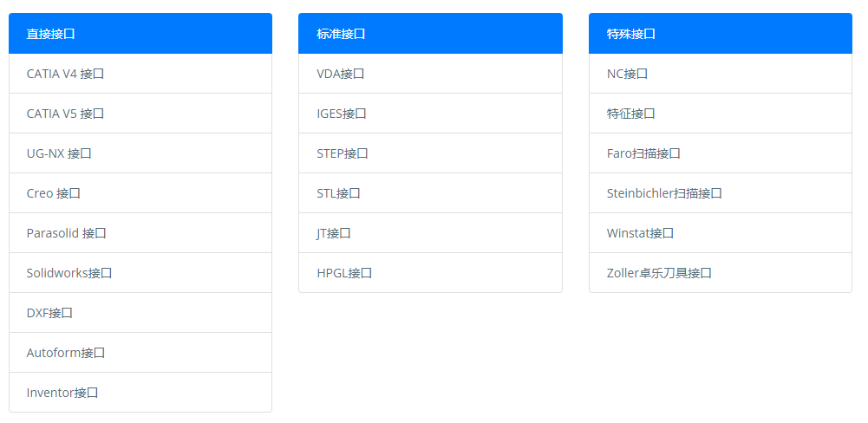Select the Parasolid 接口 row
Image resolution: width=868 pixels, height=423 pixels.
(x=140, y=233)
